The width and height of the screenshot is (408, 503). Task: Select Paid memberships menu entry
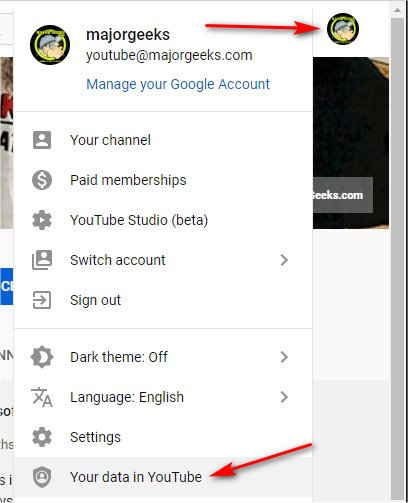point(163,180)
